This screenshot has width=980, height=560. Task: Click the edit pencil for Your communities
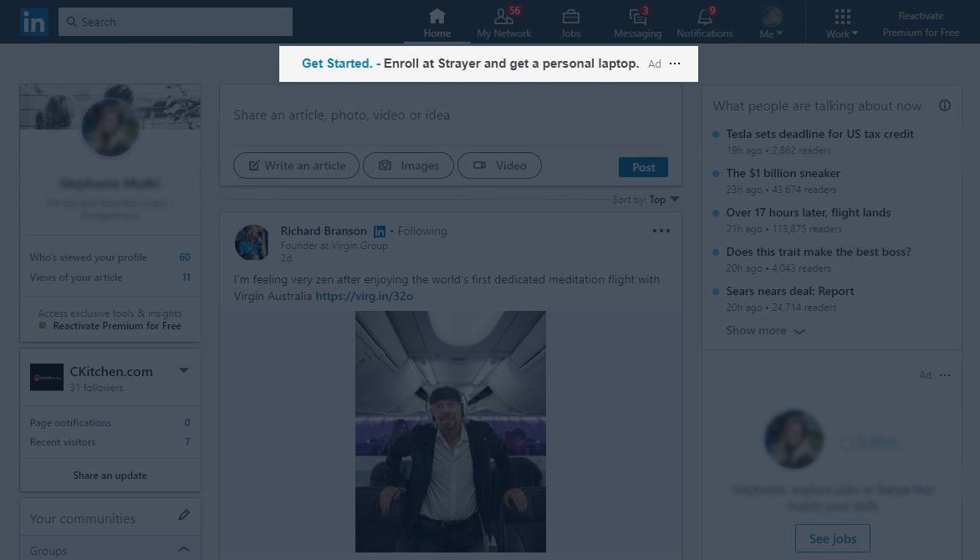(184, 515)
